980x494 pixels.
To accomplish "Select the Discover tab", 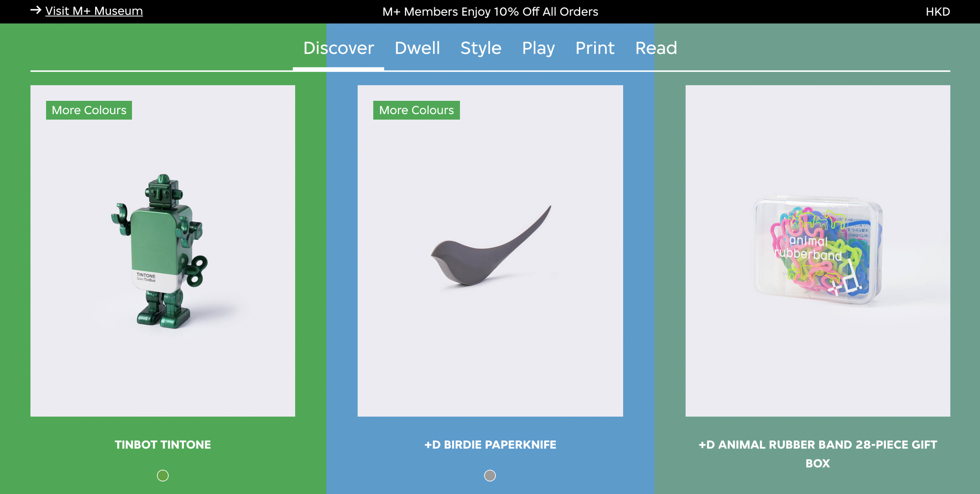I will [338, 48].
